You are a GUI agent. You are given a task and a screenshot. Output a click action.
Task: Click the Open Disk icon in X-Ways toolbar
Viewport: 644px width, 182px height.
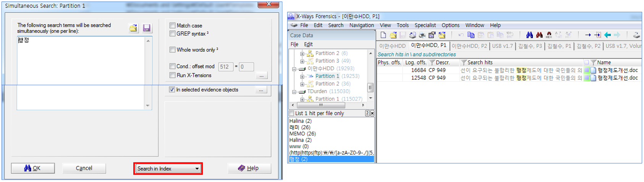click(413, 35)
